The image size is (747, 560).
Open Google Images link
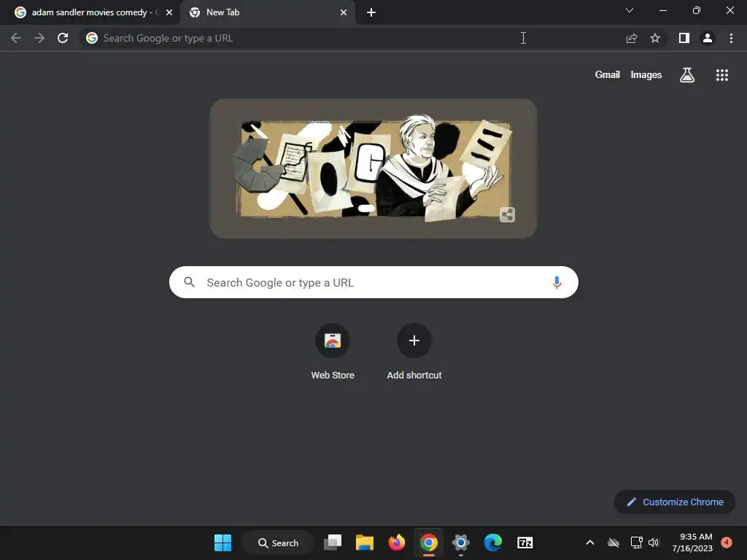pos(646,75)
